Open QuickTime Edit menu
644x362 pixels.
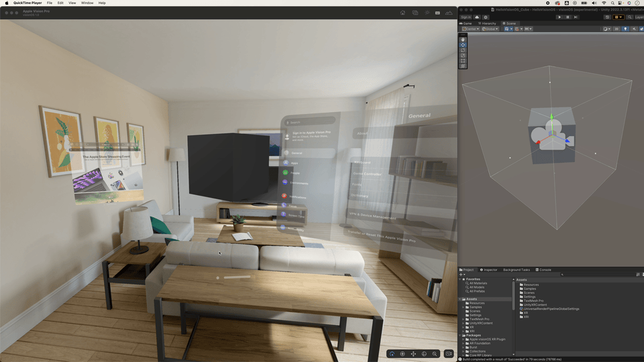60,3
